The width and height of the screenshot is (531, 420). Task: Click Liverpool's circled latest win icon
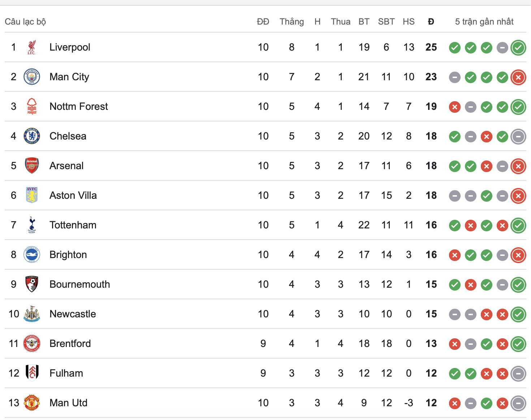[518, 48]
